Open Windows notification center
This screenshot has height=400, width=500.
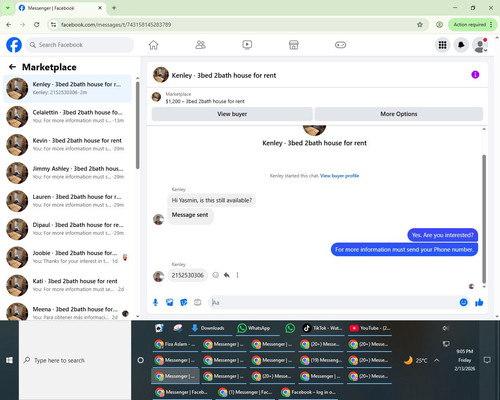[x=487, y=360]
